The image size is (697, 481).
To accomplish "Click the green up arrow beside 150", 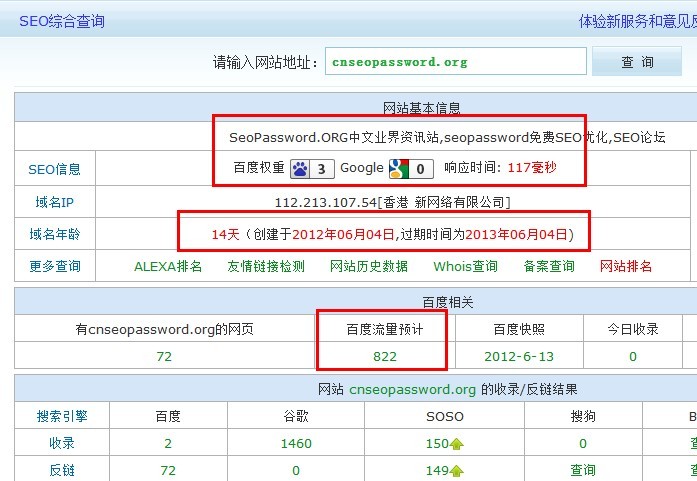I will (457, 444).
